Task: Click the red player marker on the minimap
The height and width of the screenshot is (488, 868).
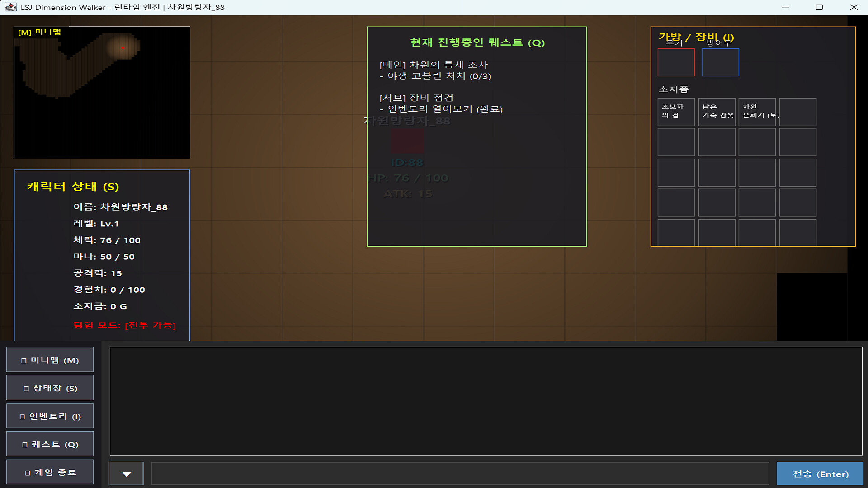Action: click(x=123, y=47)
